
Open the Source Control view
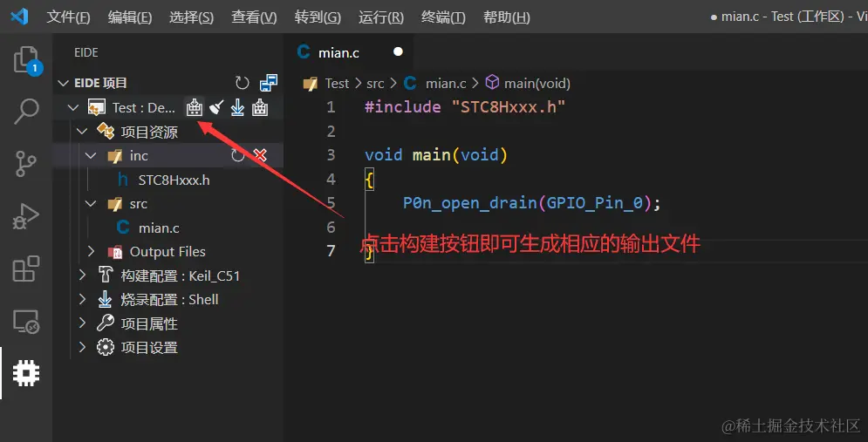click(26, 163)
